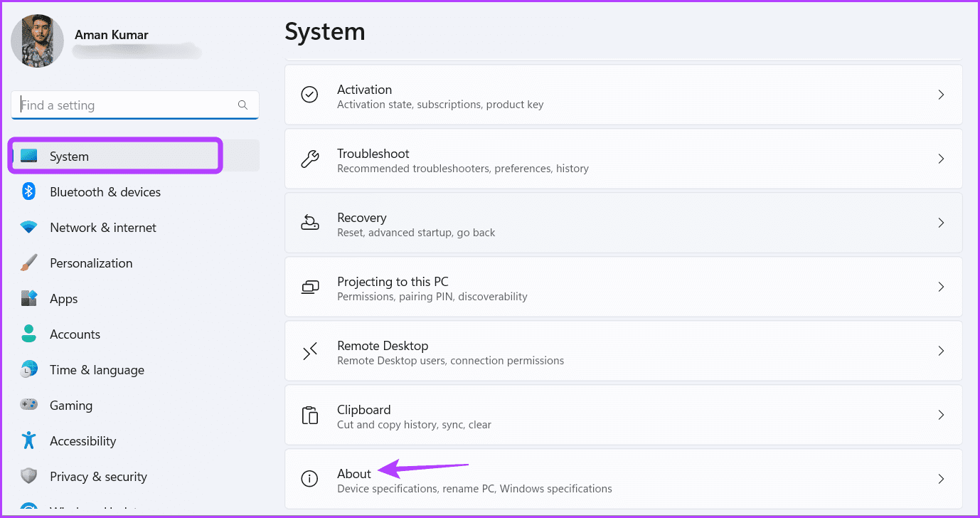Expand the Projecting to this PC chevron

point(941,287)
